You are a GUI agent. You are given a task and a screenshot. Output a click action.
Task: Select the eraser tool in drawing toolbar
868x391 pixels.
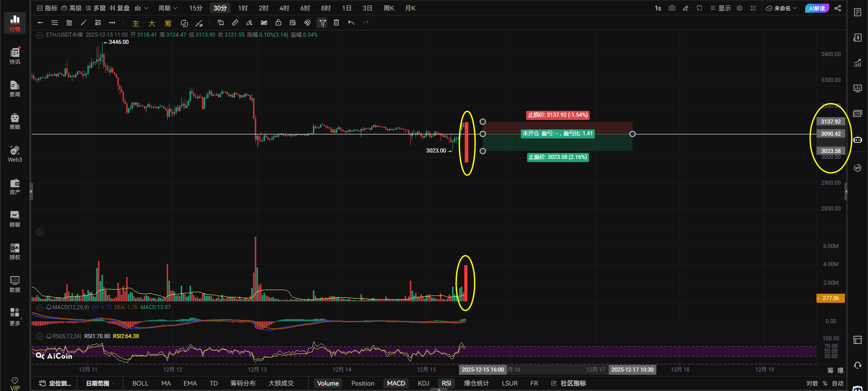(x=250, y=23)
